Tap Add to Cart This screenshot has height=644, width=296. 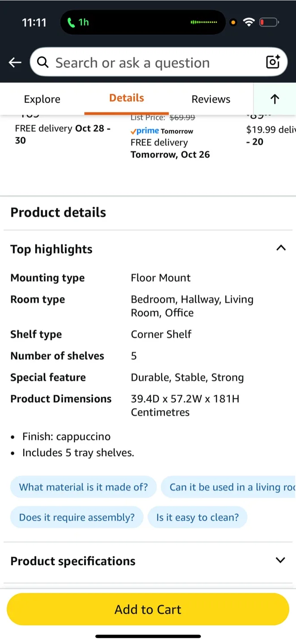148,609
